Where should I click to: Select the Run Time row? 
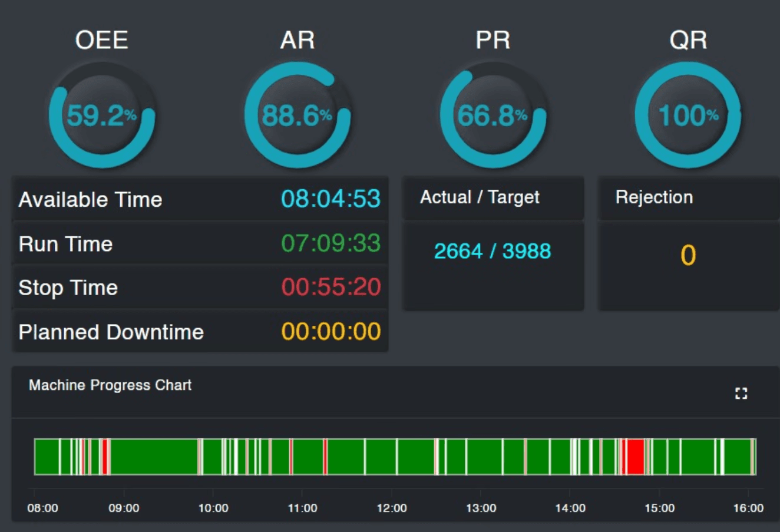tap(200, 243)
